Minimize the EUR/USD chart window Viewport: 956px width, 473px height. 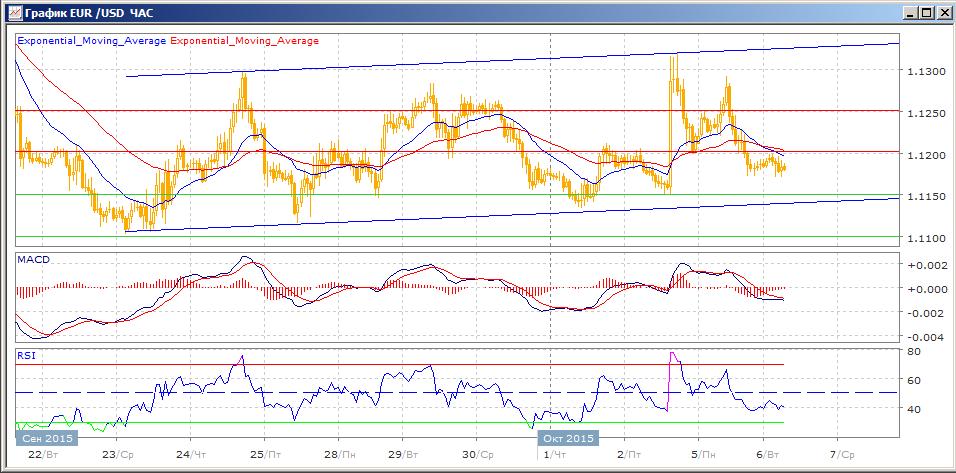(x=908, y=12)
